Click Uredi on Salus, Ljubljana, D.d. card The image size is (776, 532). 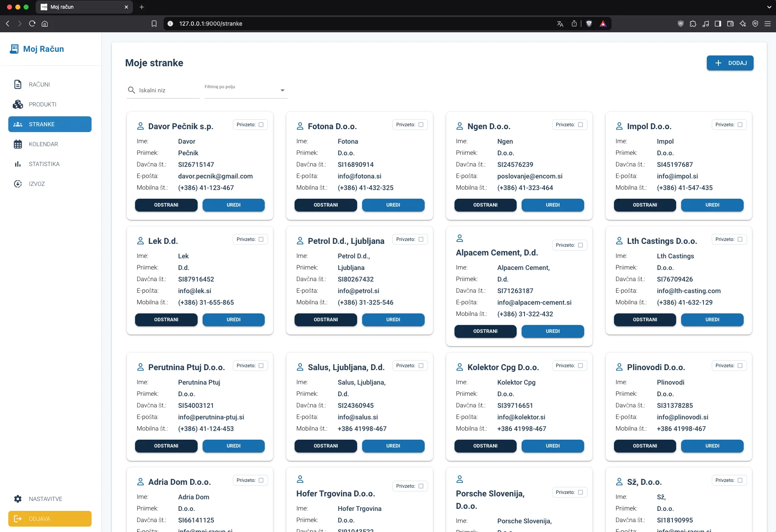click(x=393, y=446)
